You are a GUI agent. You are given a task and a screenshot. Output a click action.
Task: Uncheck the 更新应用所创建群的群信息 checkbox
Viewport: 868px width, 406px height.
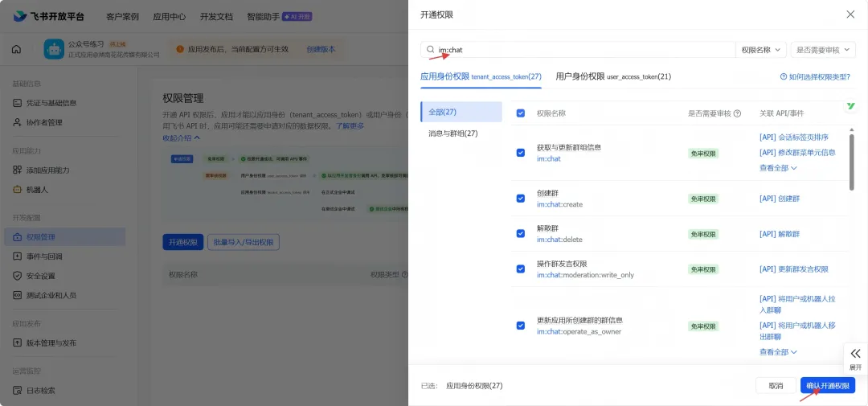[520, 326]
